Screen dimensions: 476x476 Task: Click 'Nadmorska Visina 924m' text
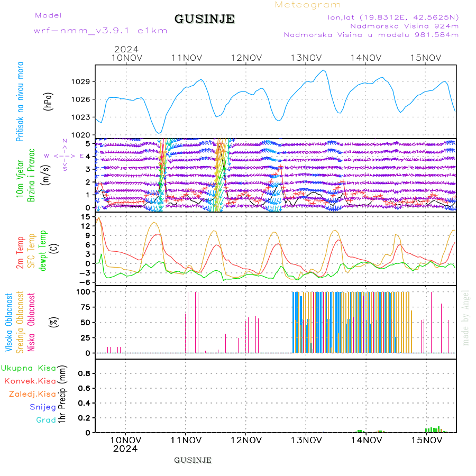[405, 26]
